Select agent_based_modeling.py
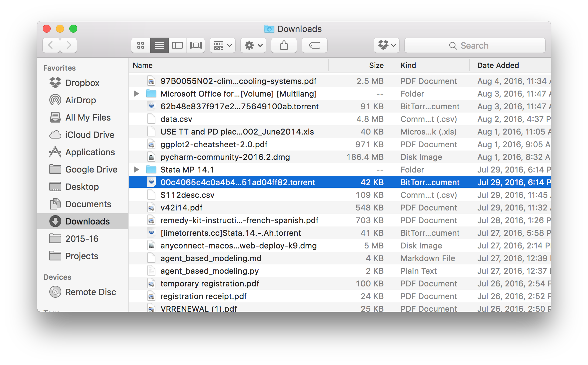The image size is (588, 365). (x=340, y=271)
